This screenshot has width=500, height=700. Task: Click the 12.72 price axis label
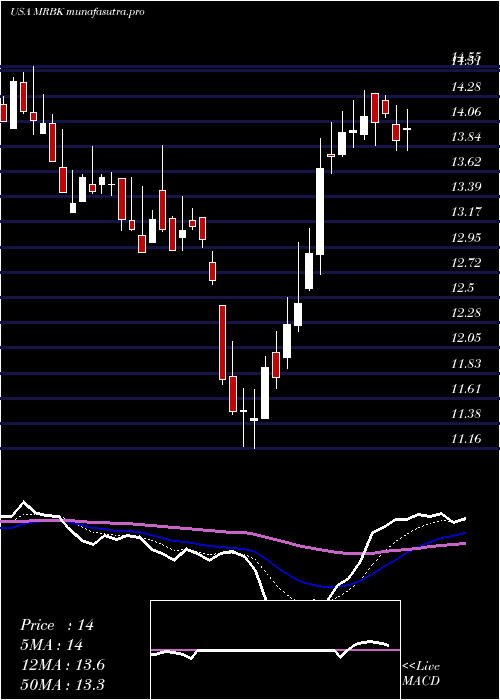pos(467,262)
